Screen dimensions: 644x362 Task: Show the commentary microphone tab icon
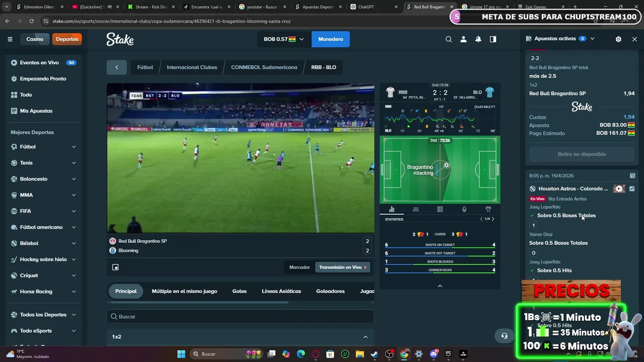click(x=464, y=209)
